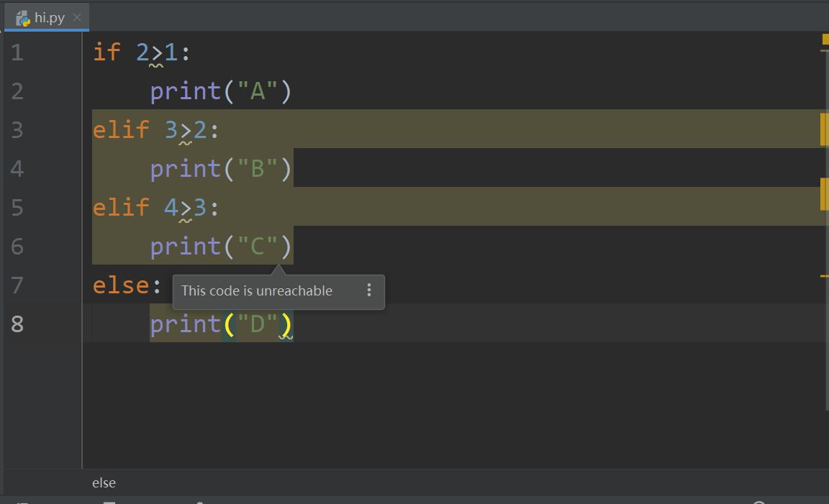The image size is (829, 504).
Task: Click the 'else' breadcrumb at the bottom
Action: point(104,483)
